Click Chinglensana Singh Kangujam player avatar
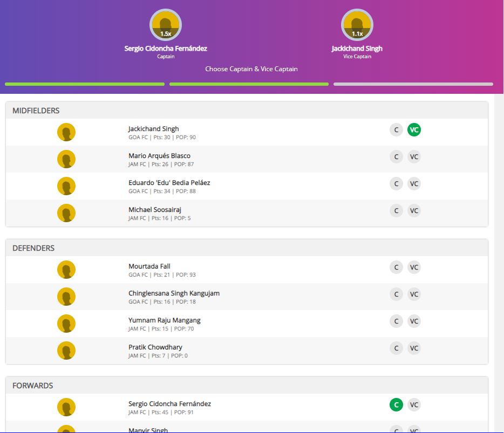The width and height of the screenshot is (504, 433). point(66,297)
